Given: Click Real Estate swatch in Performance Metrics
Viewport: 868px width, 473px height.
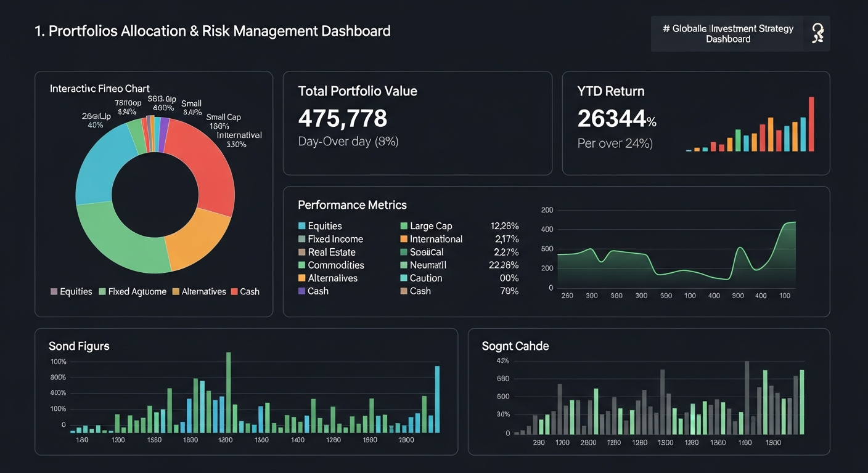Looking at the screenshot, I should pyautogui.click(x=301, y=252).
